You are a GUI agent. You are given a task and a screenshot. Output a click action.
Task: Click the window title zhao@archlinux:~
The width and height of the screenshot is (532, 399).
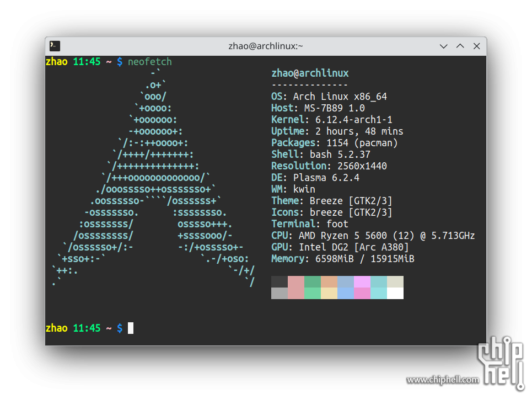(x=266, y=46)
